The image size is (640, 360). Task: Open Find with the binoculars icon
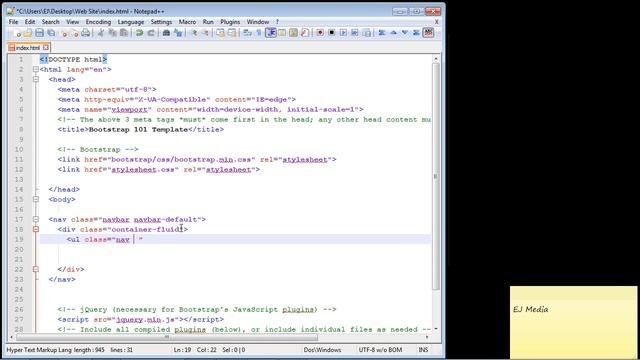[166, 33]
